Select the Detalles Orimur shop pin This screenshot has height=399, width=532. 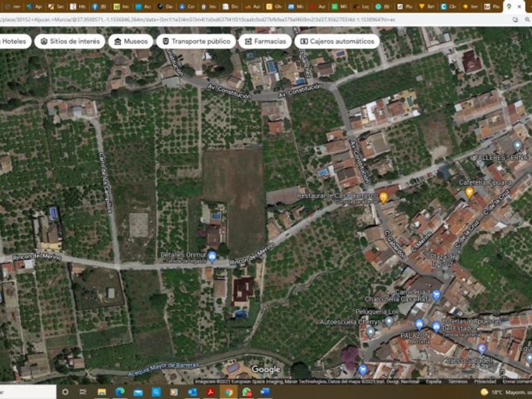pyautogui.click(x=212, y=256)
